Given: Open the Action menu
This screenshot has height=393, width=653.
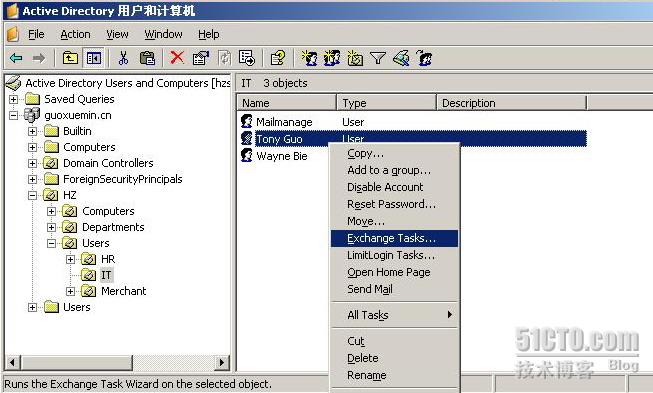Looking at the screenshot, I should (x=75, y=34).
